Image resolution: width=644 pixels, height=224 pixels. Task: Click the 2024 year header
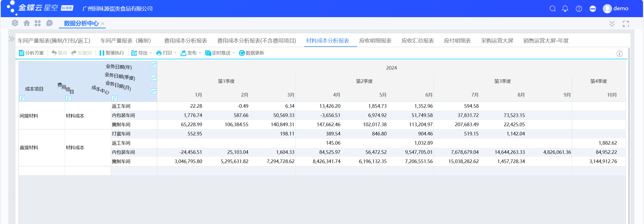(391, 68)
